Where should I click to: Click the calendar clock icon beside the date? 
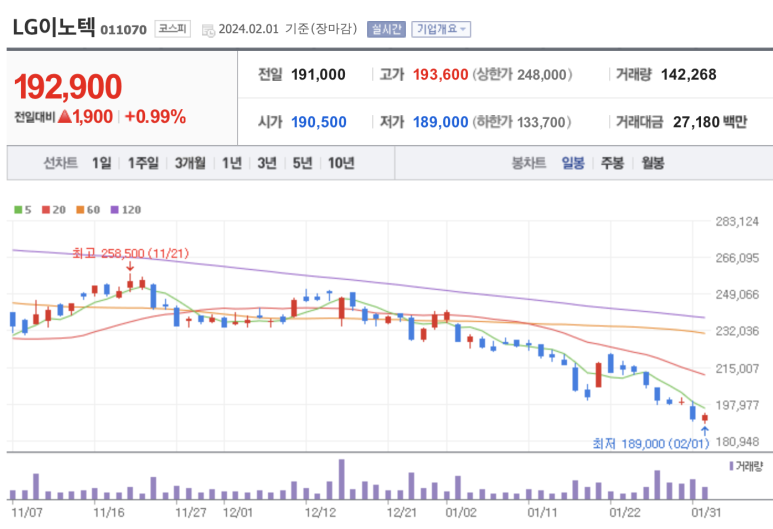click(x=209, y=30)
